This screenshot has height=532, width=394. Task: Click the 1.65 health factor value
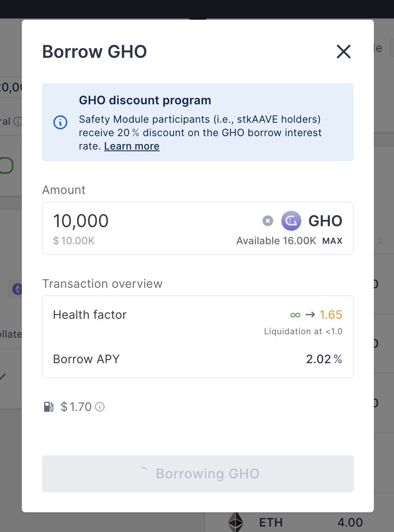331,315
